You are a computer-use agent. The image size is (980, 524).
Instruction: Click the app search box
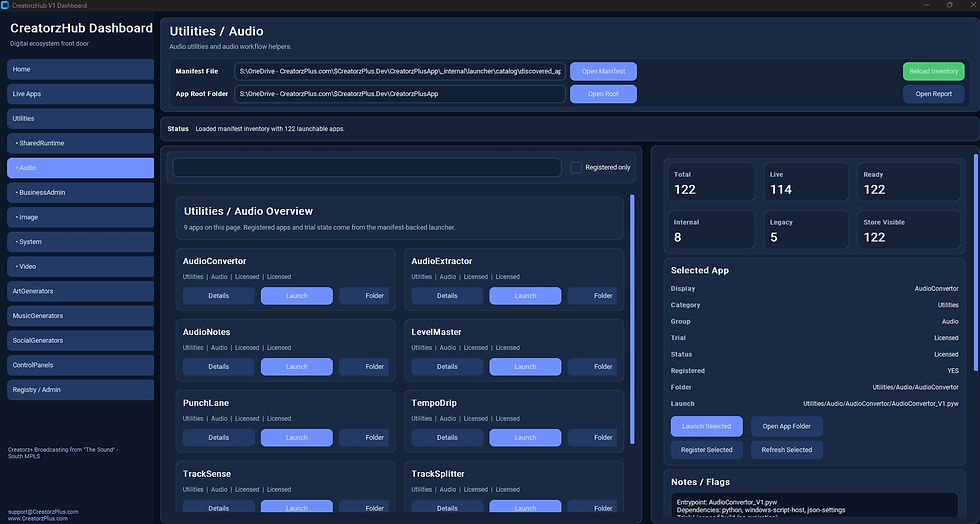click(x=367, y=167)
